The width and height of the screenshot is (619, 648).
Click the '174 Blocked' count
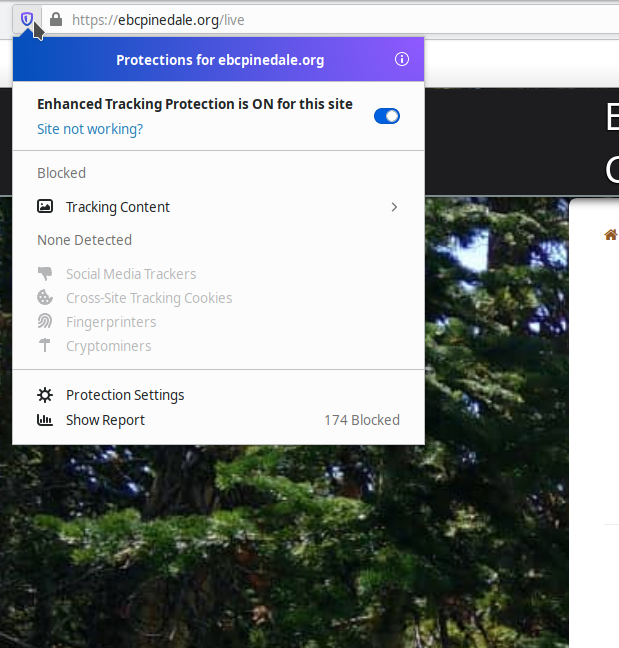tap(362, 420)
